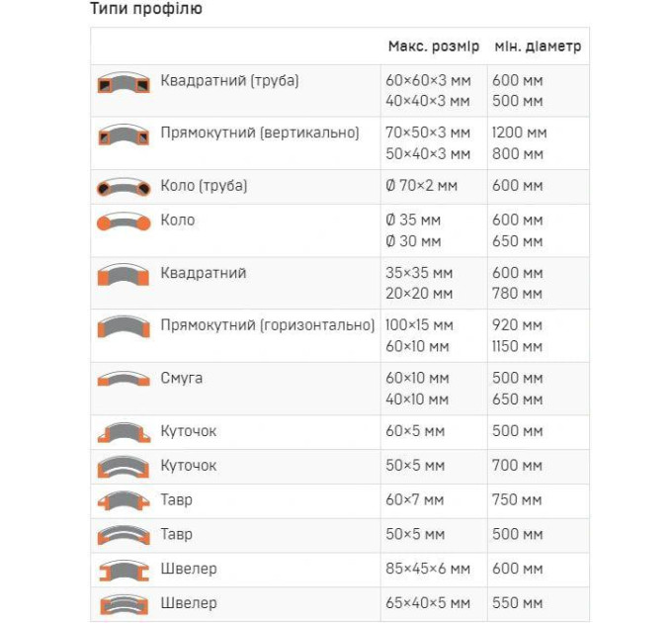Click the solid Коло round bar icon
Screen dimensions: 672x623
pos(124,222)
